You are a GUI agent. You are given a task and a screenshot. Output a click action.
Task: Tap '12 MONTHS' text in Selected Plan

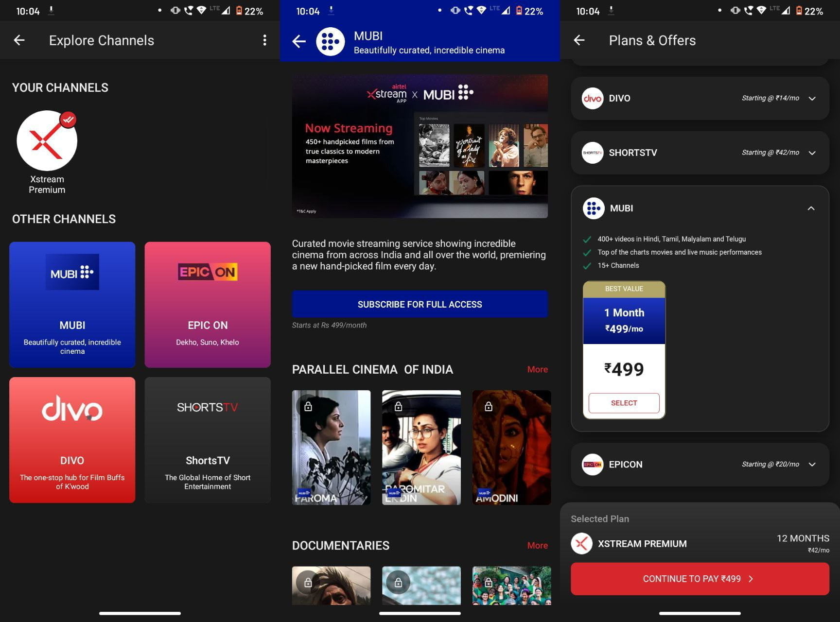(803, 538)
